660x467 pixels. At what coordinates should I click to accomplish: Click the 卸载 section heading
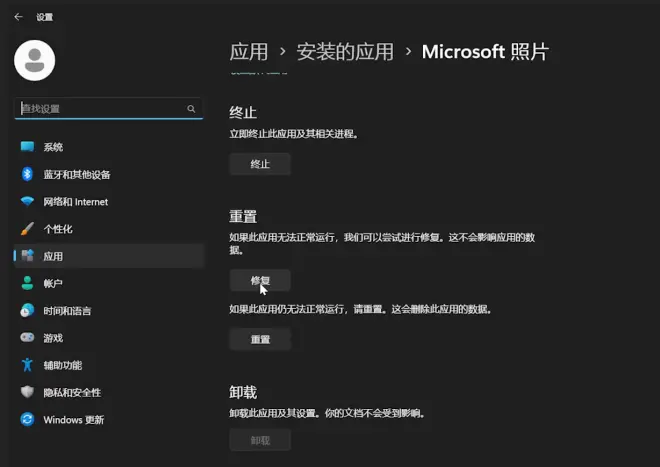point(243,392)
